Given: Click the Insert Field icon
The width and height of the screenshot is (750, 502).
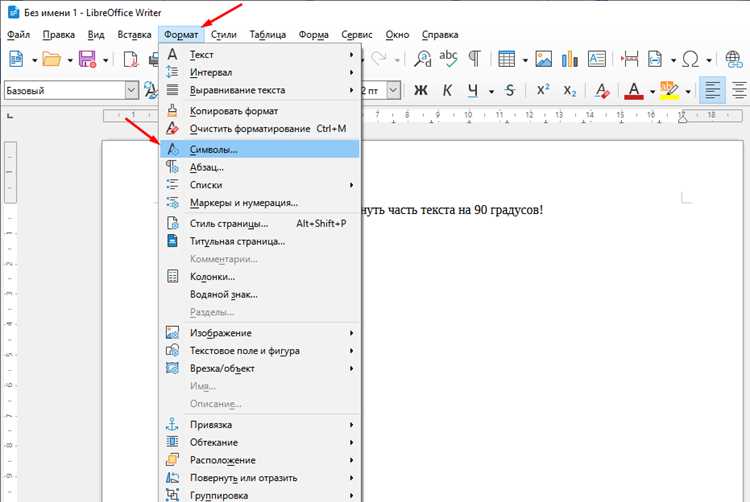Looking at the screenshot, I should 655,59.
